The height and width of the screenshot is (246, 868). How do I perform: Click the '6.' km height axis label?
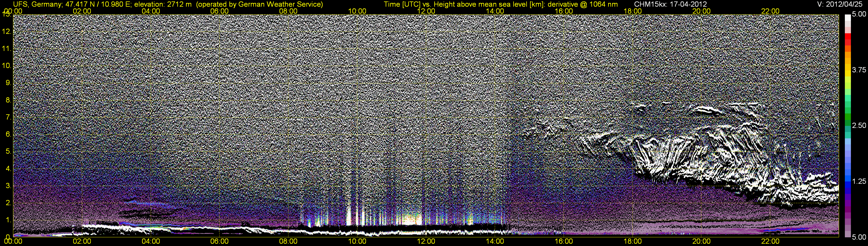pos(8,134)
